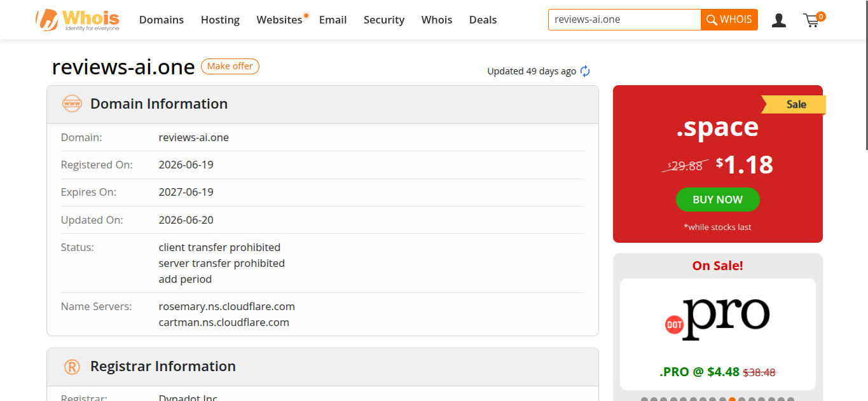Click the status client transfer prohibited
The height and width of the screenshot is (401, 868).
pyautogui.click(x=219, y=247)
